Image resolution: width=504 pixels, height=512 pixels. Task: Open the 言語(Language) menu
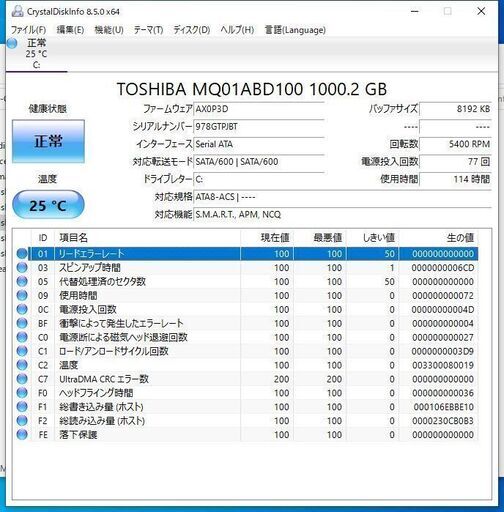click(295, 30)
